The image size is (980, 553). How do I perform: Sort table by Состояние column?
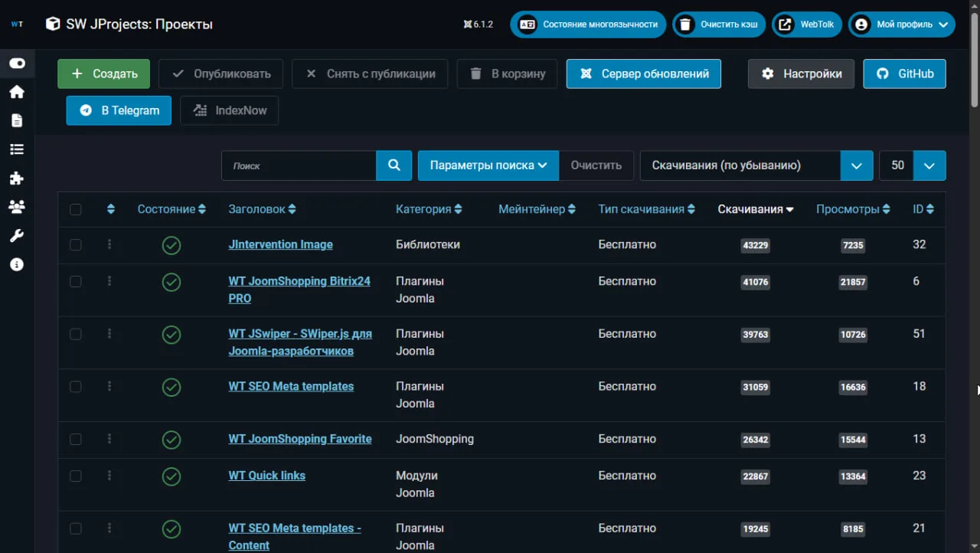pos(171,209)
